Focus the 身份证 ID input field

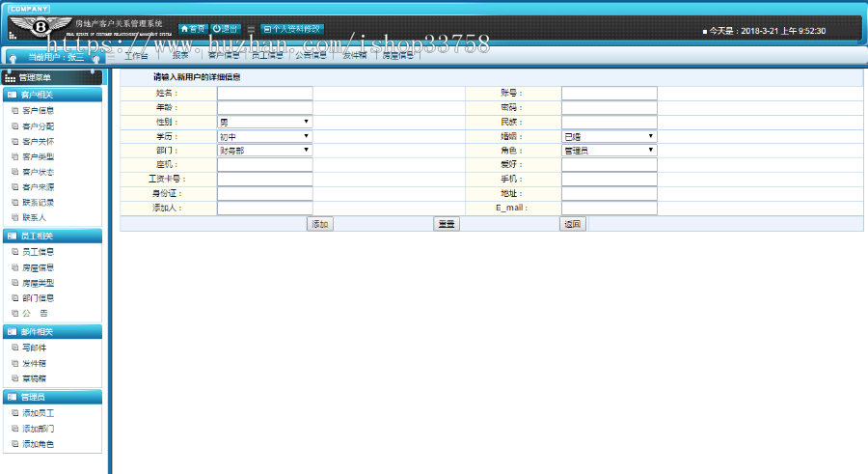pos(264,193)
